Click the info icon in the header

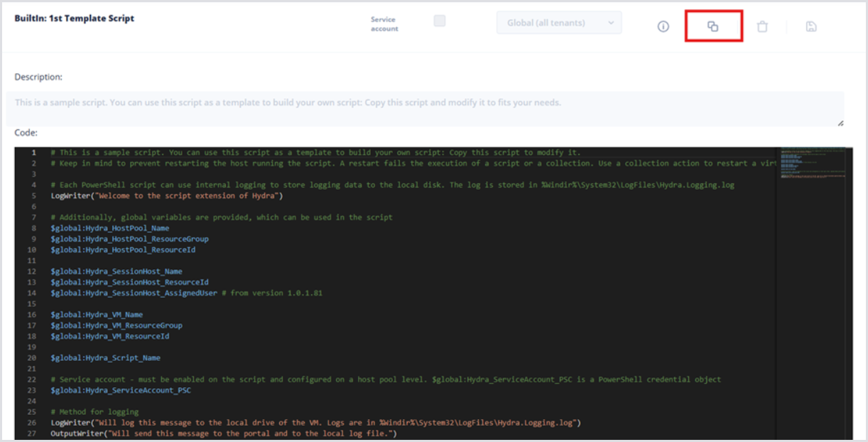pyautogui.click(x=663, y=26)
